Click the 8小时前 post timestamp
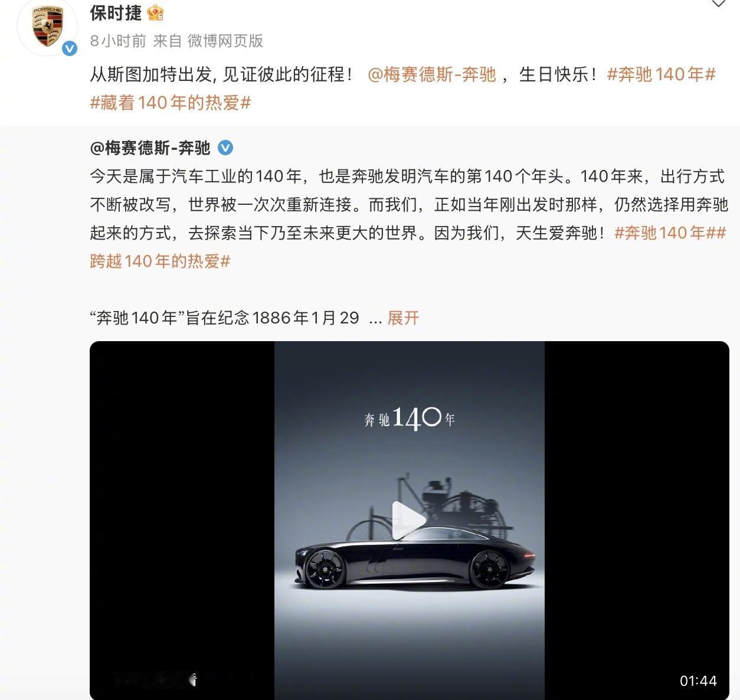This screenshot has height=700, width=740. [x=118, y=41]
